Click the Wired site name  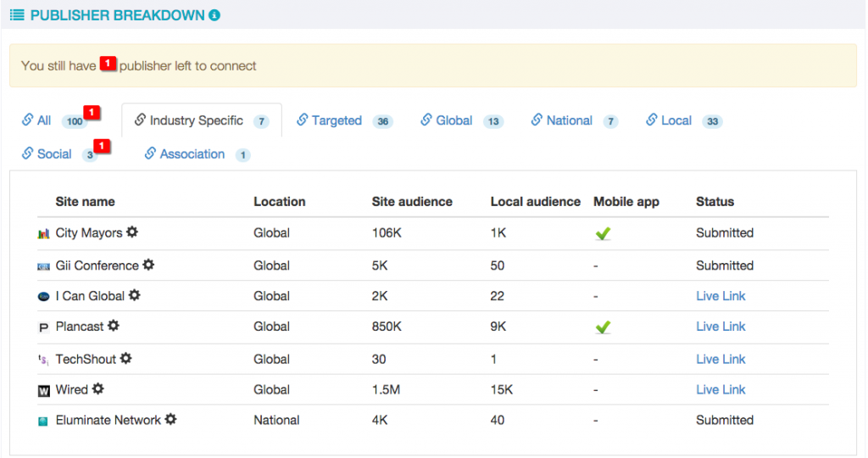[71, 389]
